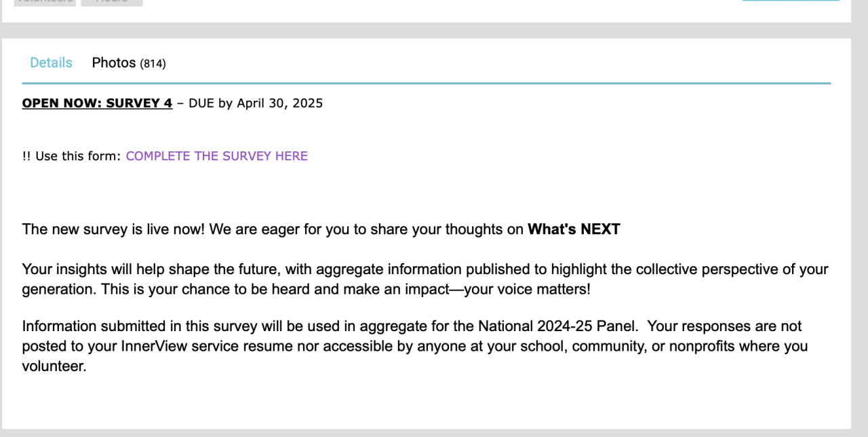The image size is (868, 437).
Task: Click the DUE by April 30, 2025 text
Action: 256,103
